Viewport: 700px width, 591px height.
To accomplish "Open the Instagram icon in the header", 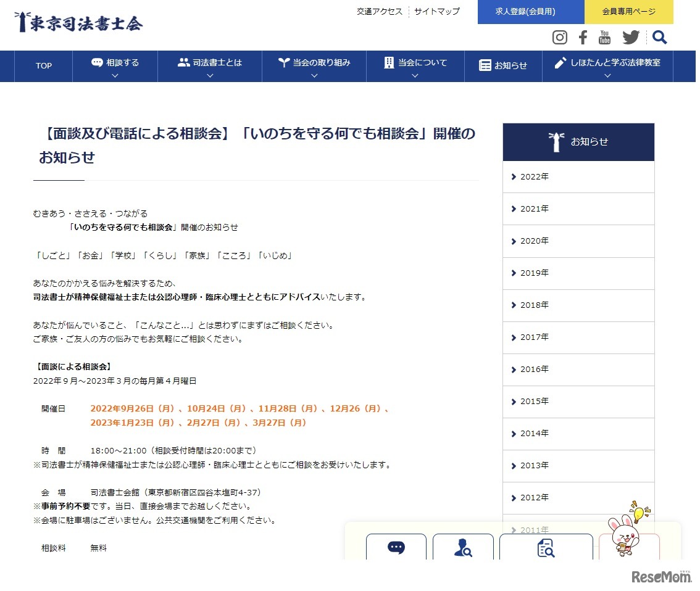I will (x=559, y=38).
